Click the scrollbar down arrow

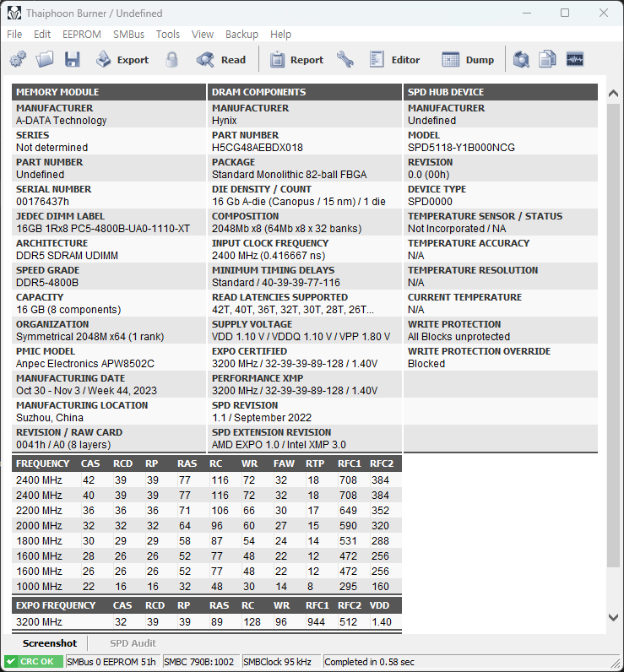coord(613,618)
